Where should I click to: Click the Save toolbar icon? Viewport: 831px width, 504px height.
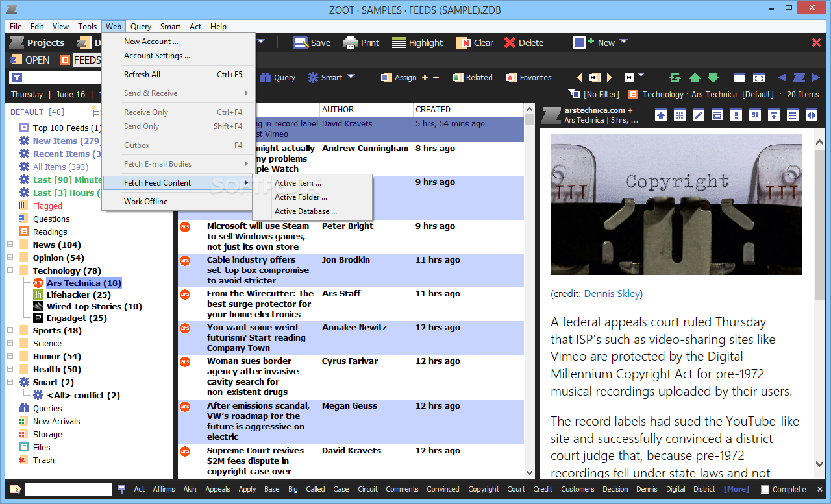pos(301,43)
